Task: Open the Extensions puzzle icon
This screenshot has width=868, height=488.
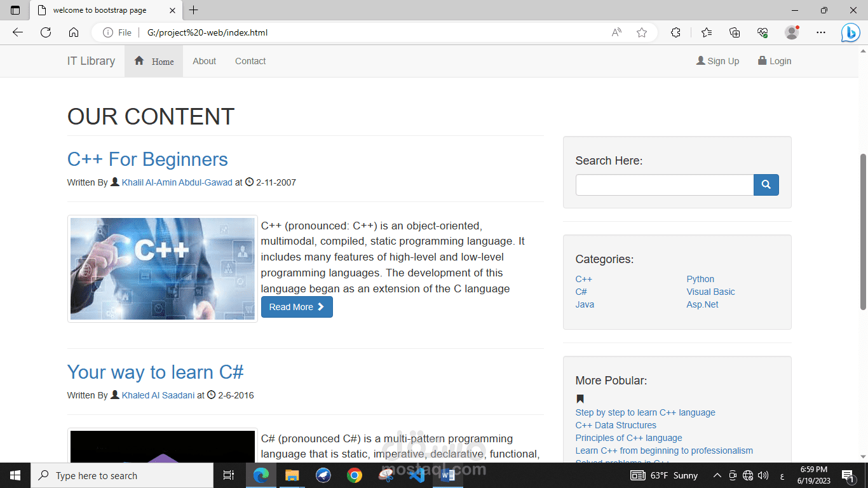Action: click(x=676, y=32)
